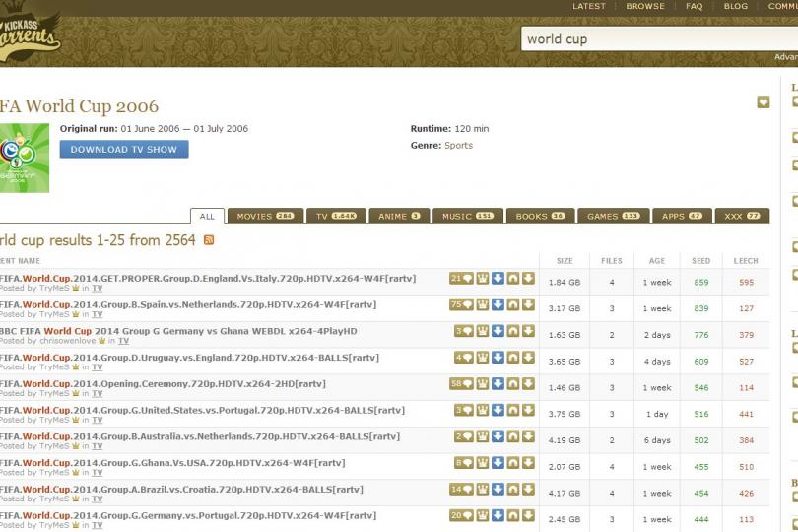Screen dimensions: 798x532
Task: Click blue download arrow for Spain vs Netherlands
Action: pyautogui.click(x=498, y=305)
